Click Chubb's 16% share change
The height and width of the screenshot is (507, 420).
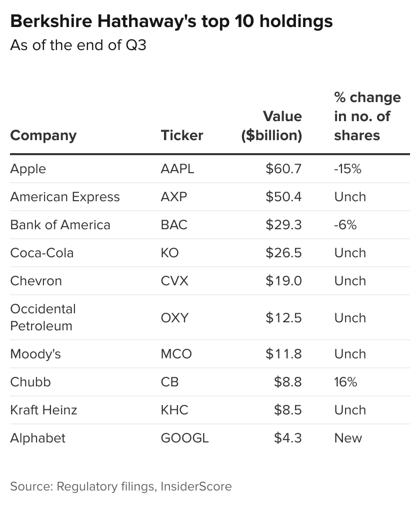(345, 382)
